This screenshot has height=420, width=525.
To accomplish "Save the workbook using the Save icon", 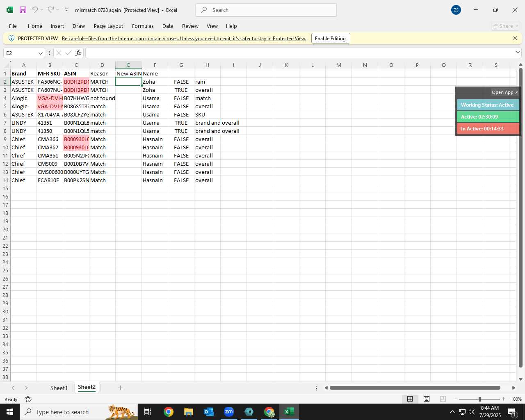I will [x=23, y=10].
